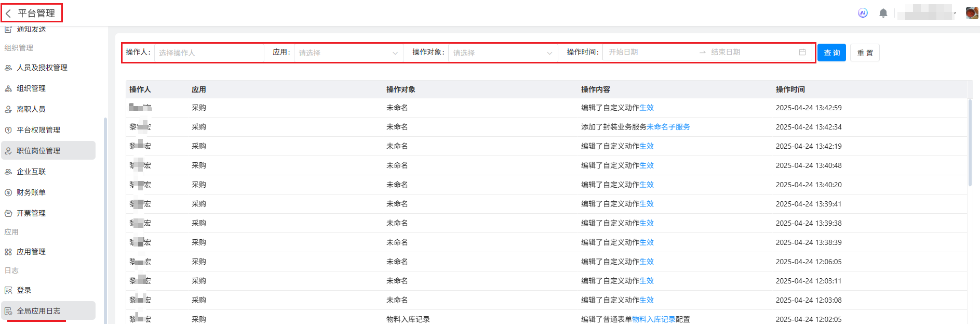Click the calendar icon in date range
Image resolution: width=980 pixels, height=324 pixels.
click(802, 52)
